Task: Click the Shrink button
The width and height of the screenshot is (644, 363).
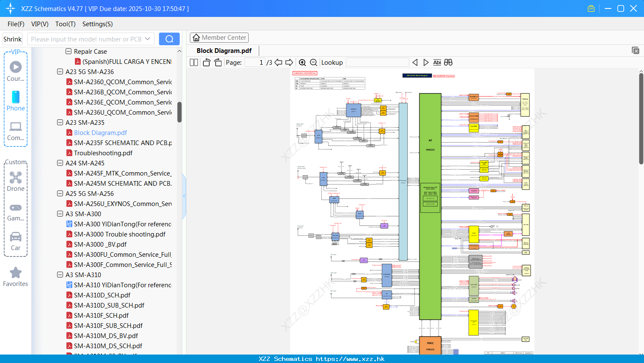Action: click(13, 39)
